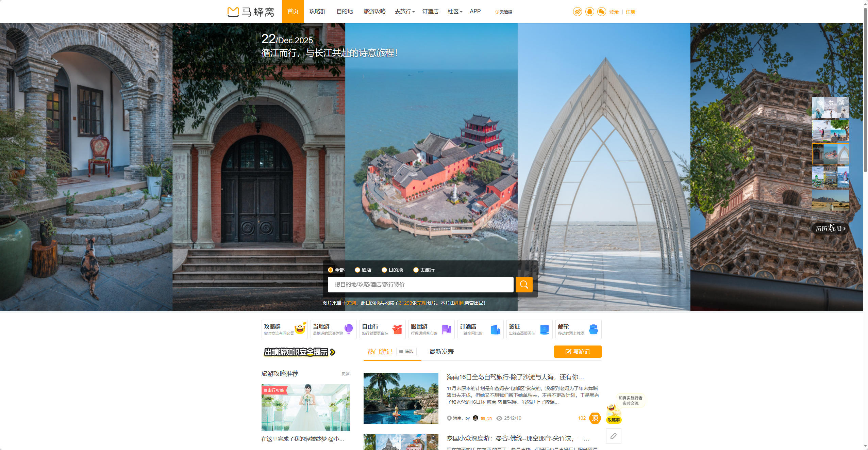The width and height of the screenshot is (868, 450).
Task: Open the 筛选 filter dropdown
Action: [406, 352]
